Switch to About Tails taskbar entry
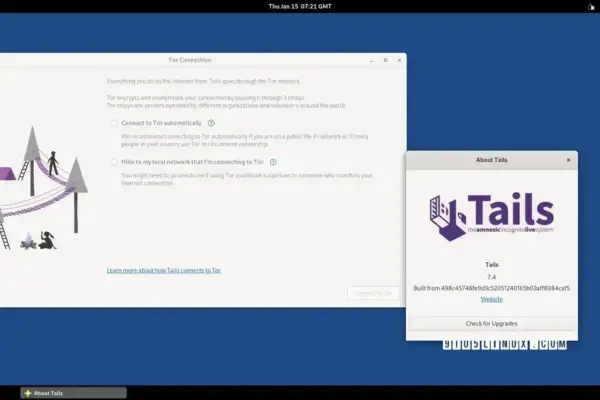 [x=73, y=393]
